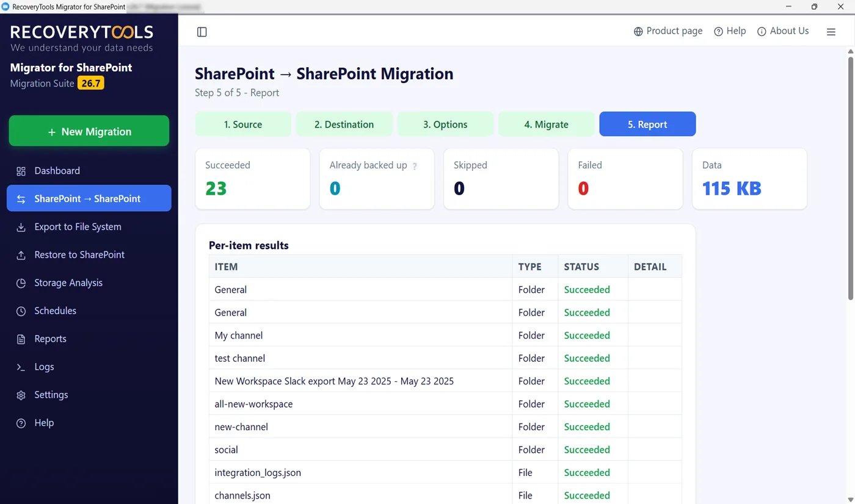Click the SharePoint to SharePoint swap arrows icon

[21, 199]
